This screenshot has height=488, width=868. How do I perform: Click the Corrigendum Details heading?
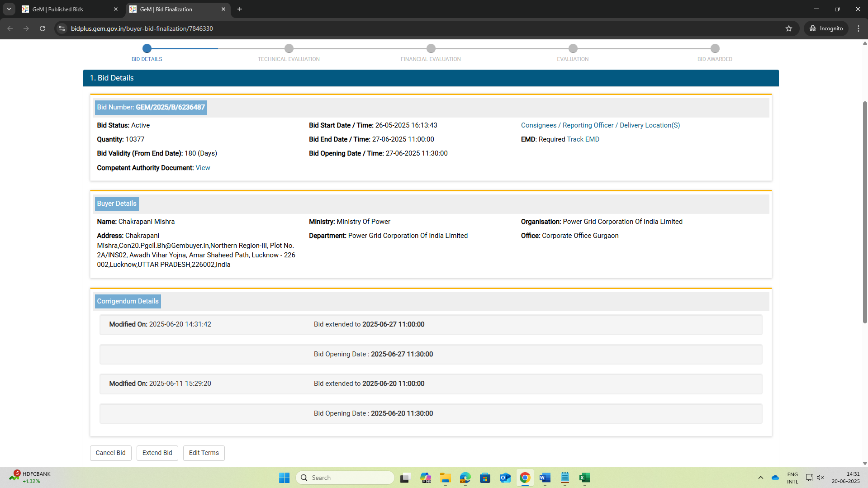click(128, 302)
